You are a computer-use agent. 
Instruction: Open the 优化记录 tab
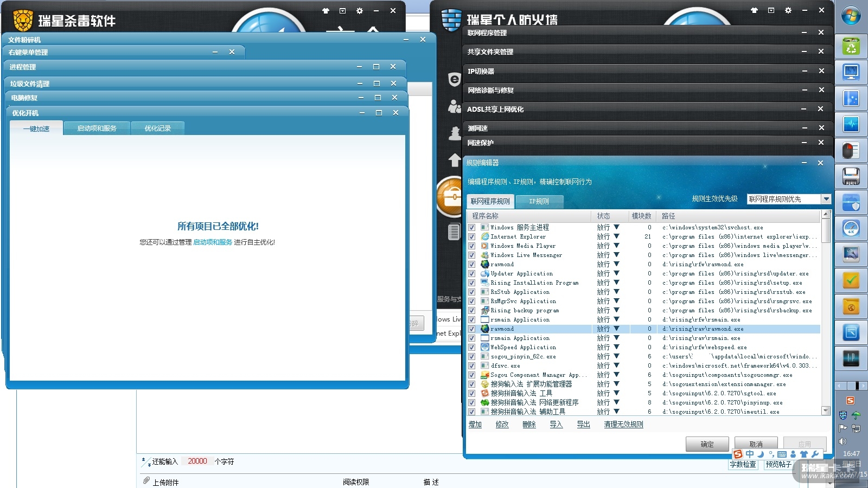click(157, 129)
